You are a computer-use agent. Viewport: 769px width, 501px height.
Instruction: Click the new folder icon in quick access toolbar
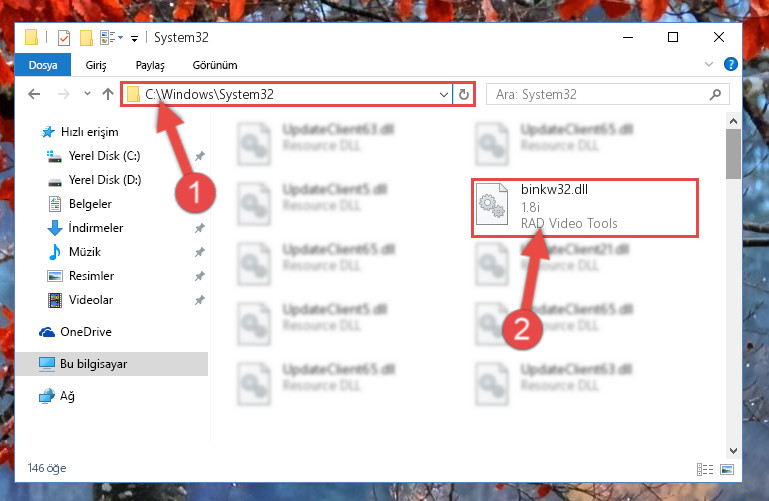(x=86, y=38)
